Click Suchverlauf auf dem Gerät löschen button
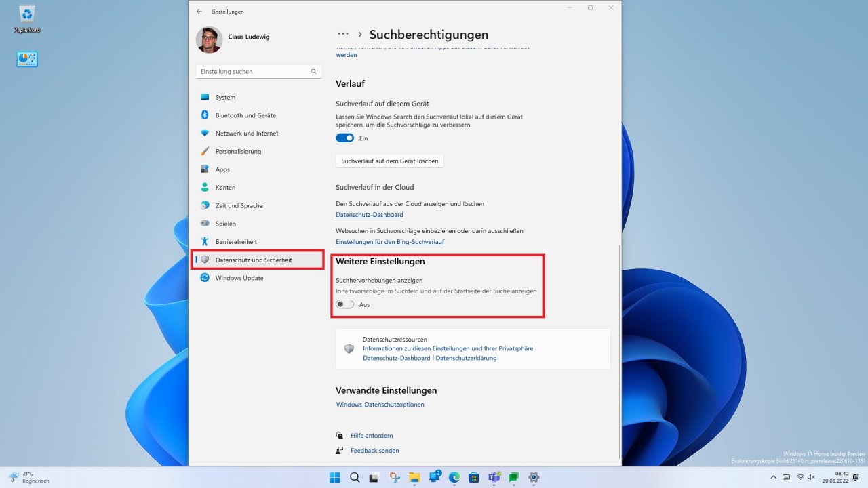Viewport: 868px width, 488px height. (390, 161)
